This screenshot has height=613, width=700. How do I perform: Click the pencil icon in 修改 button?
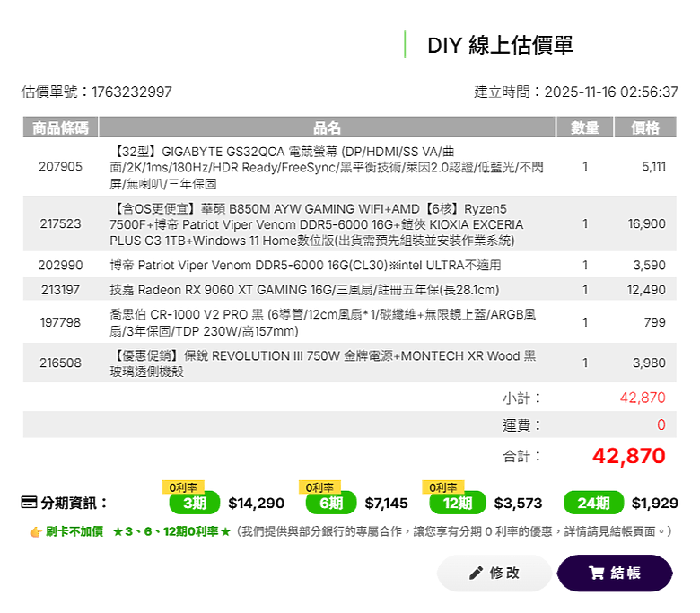[x=476, y=573]
